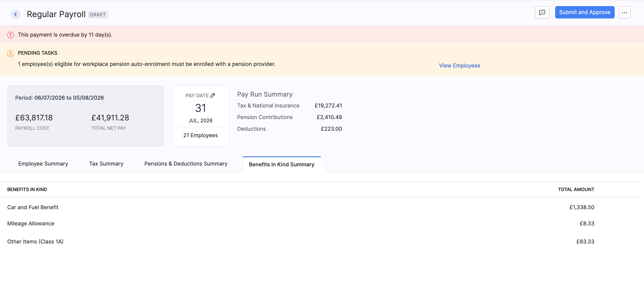Click the TOTAL AMOUNT column header
Viewport: 644px width, 285px height.
576,190
